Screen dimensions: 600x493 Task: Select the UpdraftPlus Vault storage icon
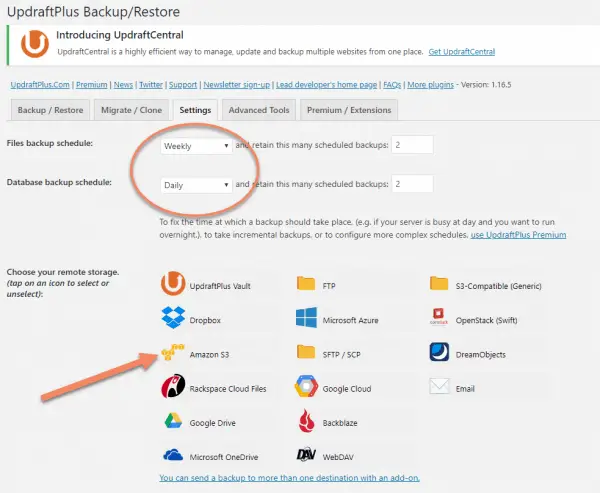point(173,284)
